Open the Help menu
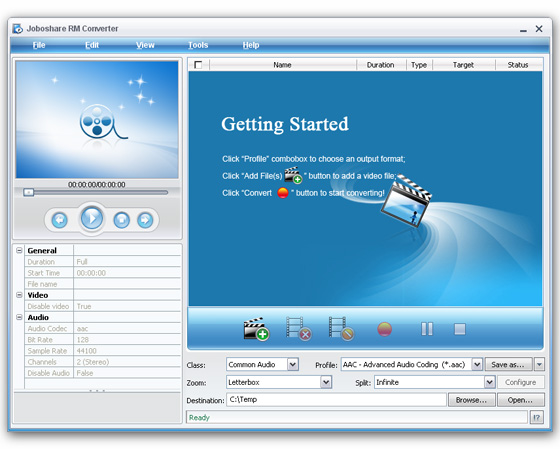The image size is (560, 449). [x=251, y=45]
